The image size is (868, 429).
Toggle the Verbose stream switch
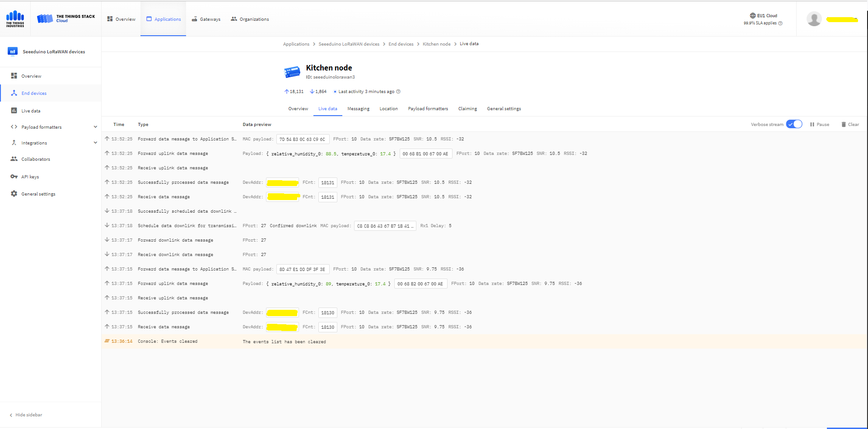coord(794,125)
